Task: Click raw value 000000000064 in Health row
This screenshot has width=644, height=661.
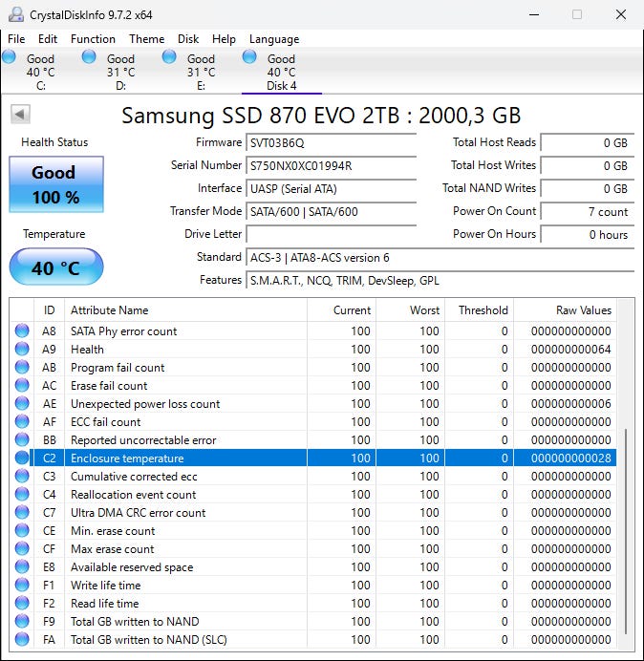Action: click(x=571, y=350)
